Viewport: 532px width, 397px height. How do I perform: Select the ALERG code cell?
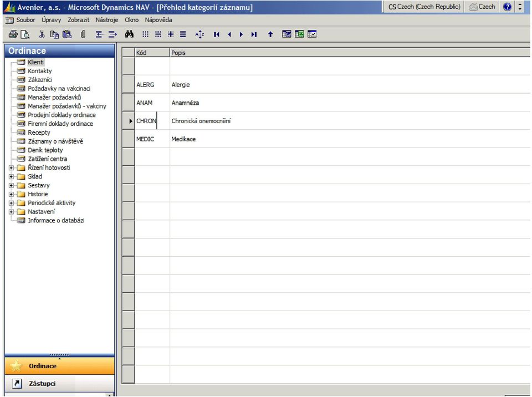(x=152, y=85)
